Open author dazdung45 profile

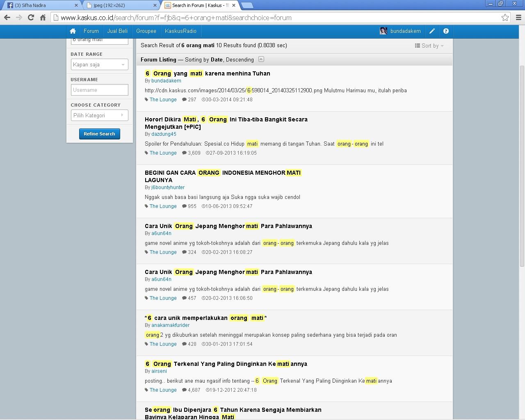coord(164,134)
